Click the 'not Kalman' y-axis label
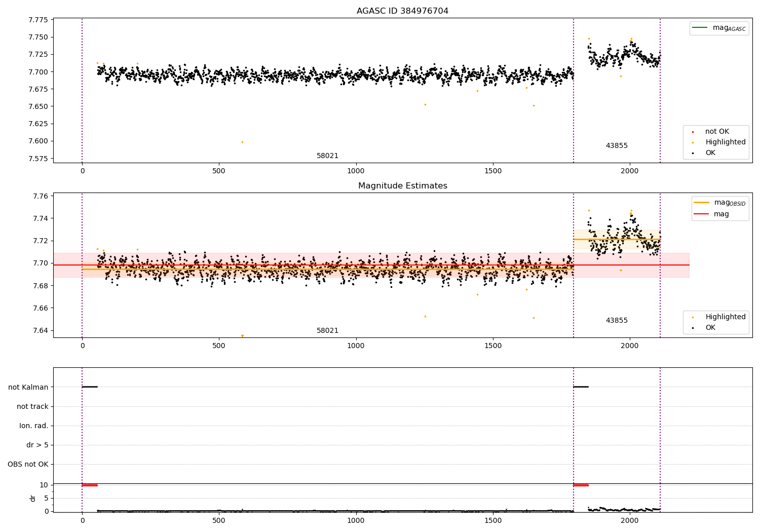Image resolution: width=760 pixels, height=532 pixels. (28, 387)
